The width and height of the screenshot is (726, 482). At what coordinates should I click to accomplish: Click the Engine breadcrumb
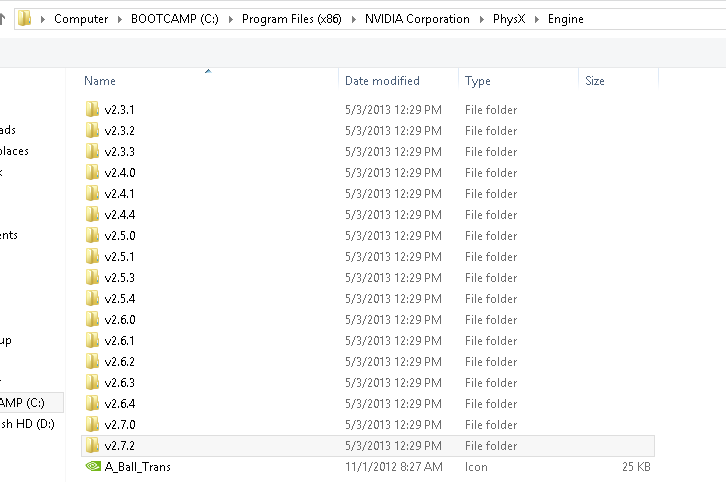pos(565,19)
